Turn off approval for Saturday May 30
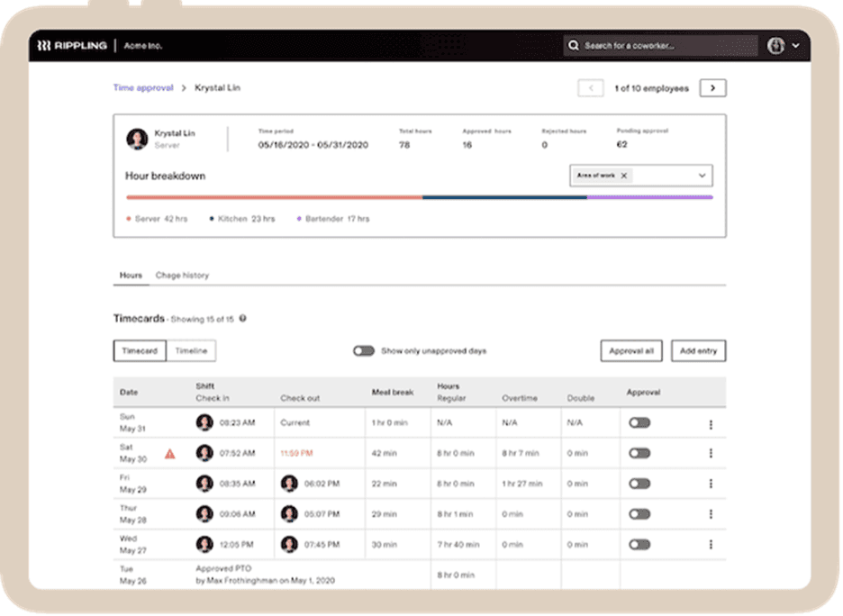 tap(639, 454)
